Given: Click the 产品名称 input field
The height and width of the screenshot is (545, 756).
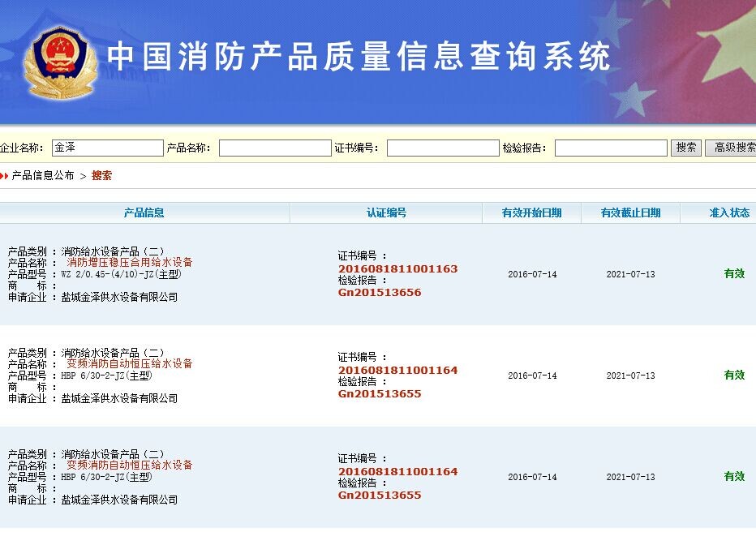Looking at the screenshot, I should click(x=275, y=148).
